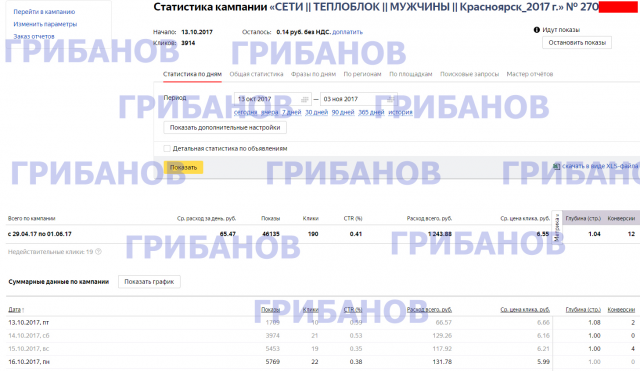Select the 'сегодня' period shortcut

click(x=245, y=112)
